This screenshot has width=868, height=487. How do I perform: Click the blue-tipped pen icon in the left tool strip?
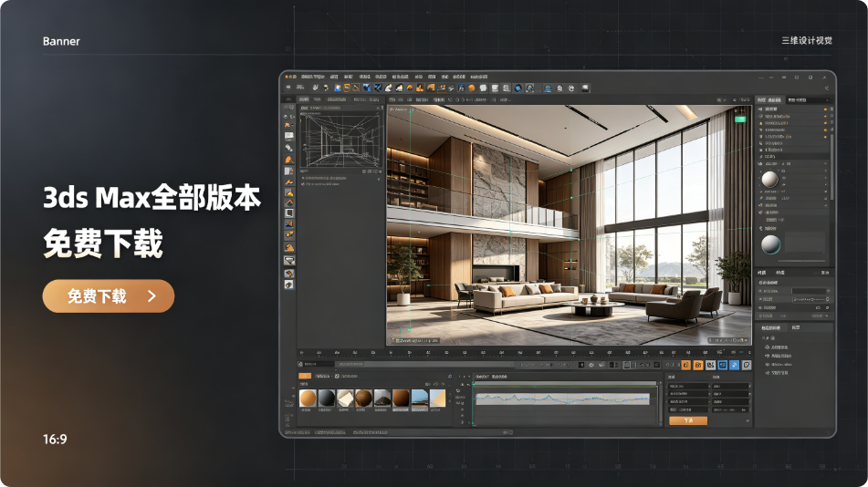pos(289,148)
